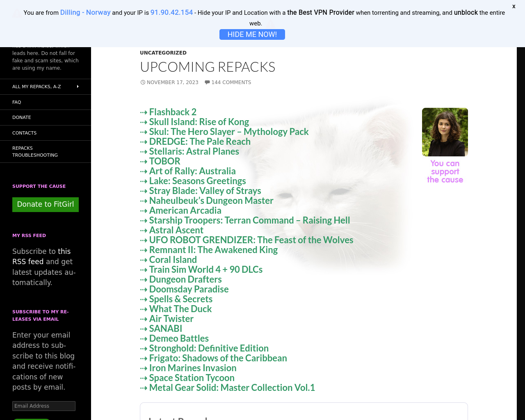
Task: Select Spells & Secrets entry
Action: pos(181,299)
